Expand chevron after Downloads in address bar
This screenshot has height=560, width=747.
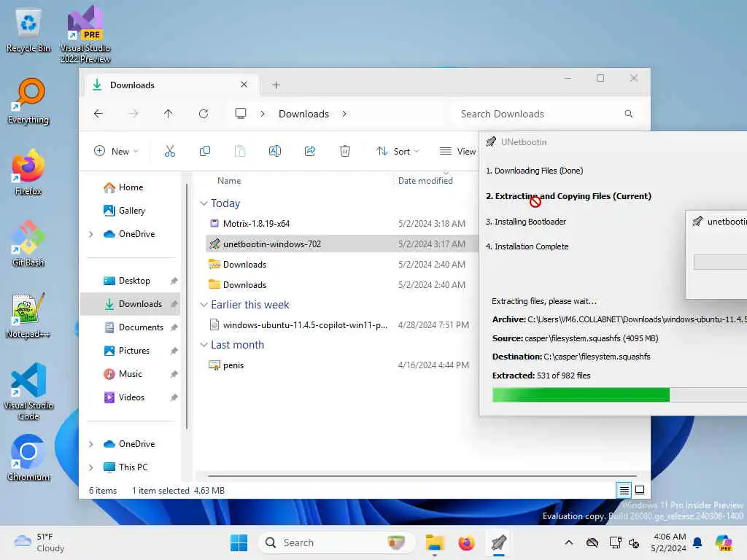coord(344,114)
